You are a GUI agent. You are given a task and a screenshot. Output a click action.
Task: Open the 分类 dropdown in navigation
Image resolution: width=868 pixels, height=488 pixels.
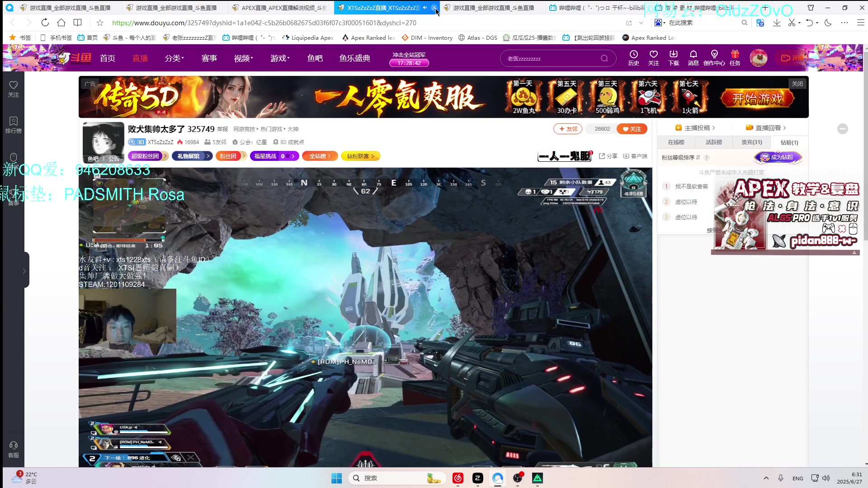click(x=174, y=58)
